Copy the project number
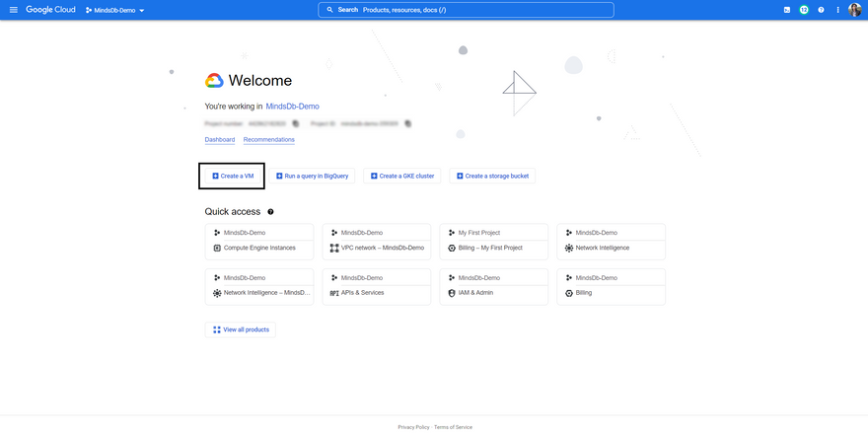Viewport: 868px width, 436px height. click(295, 123)
